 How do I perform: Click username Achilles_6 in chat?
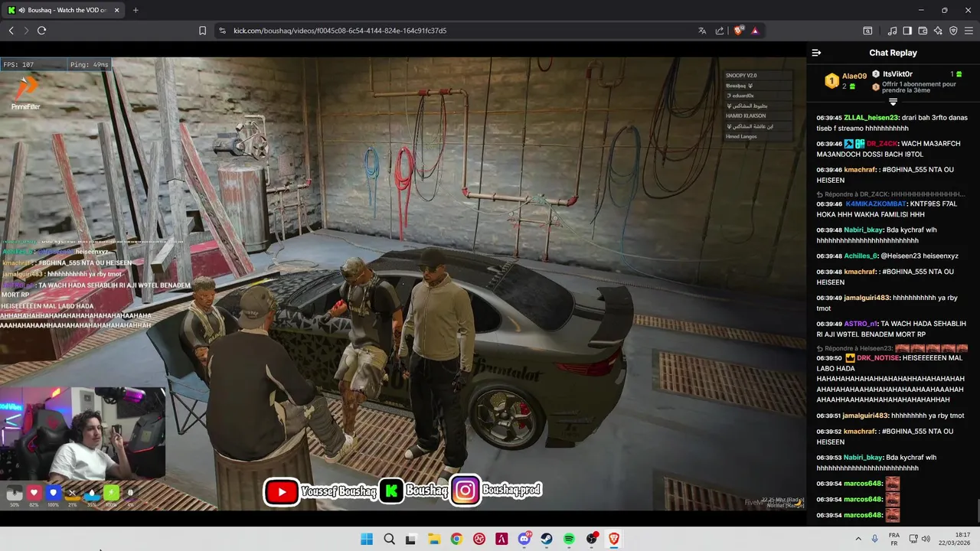coord(860,256)
